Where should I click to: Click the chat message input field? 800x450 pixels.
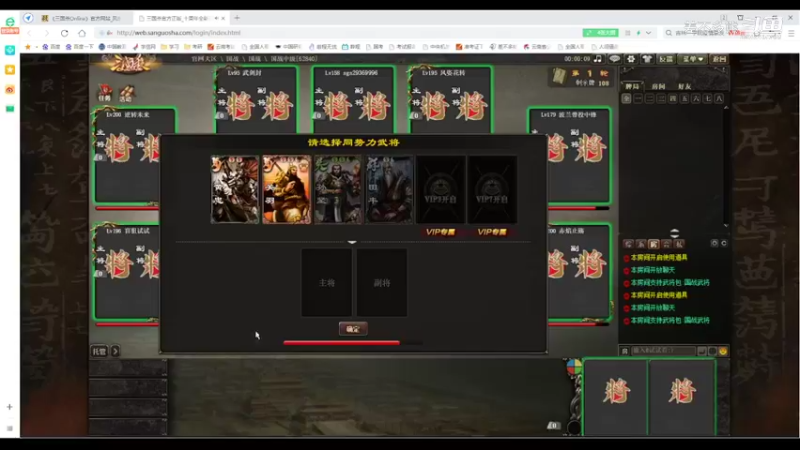coord(663,351)
